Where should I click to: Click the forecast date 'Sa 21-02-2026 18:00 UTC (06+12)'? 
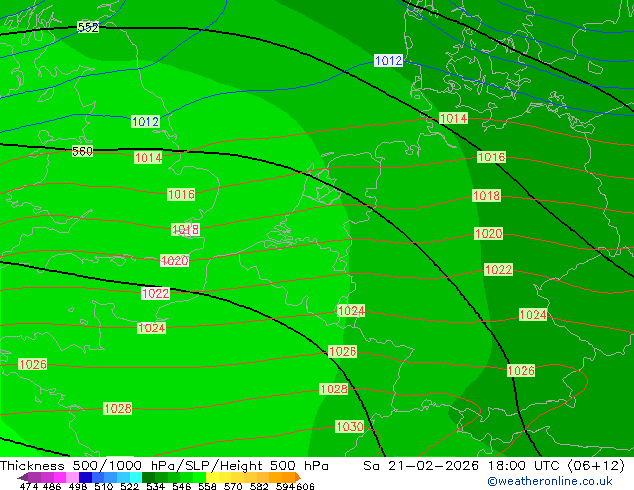coord(494,466)
